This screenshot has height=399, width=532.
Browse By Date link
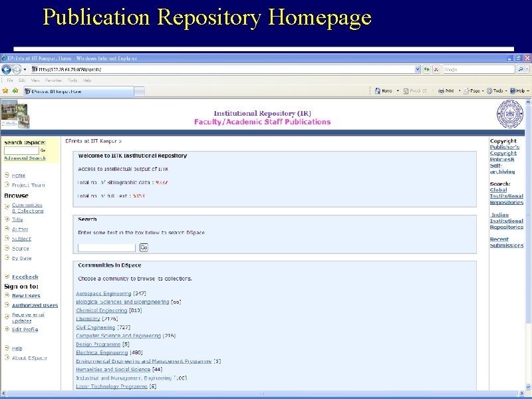pyautogui.click(x=21, y=258)
